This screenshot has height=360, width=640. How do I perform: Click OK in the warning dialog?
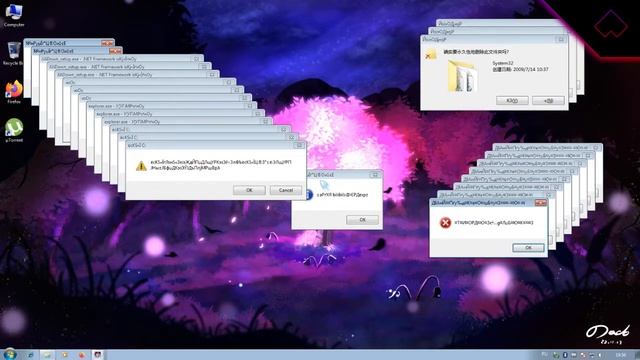click(249, 190)
